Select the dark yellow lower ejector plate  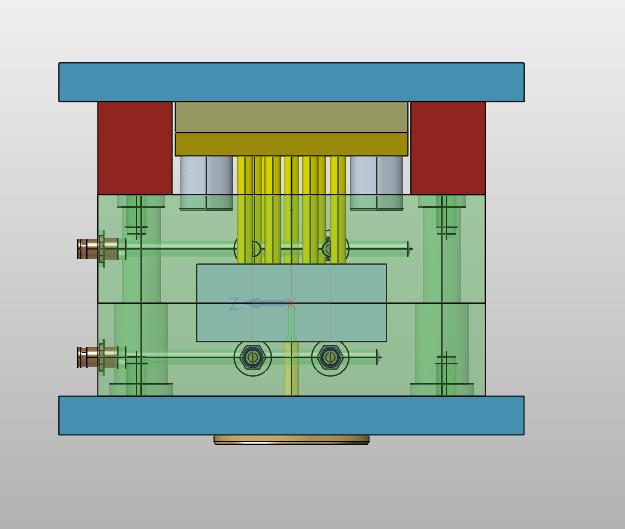click(291, 144)
